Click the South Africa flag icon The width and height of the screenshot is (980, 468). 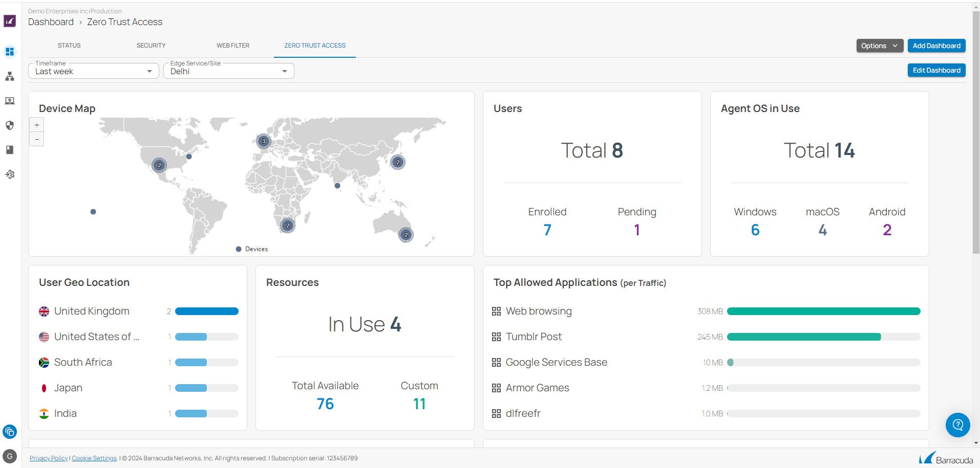[x=44, y=363]
